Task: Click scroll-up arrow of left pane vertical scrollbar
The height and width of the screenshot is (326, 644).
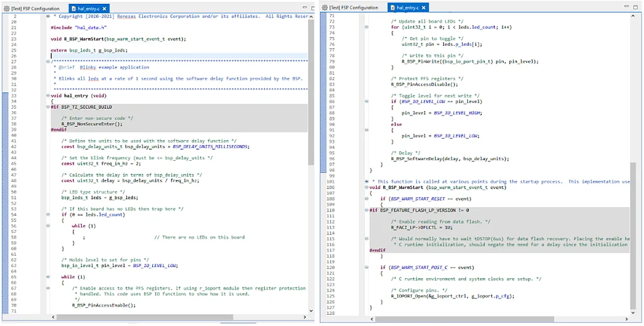Action: (311, 16)
